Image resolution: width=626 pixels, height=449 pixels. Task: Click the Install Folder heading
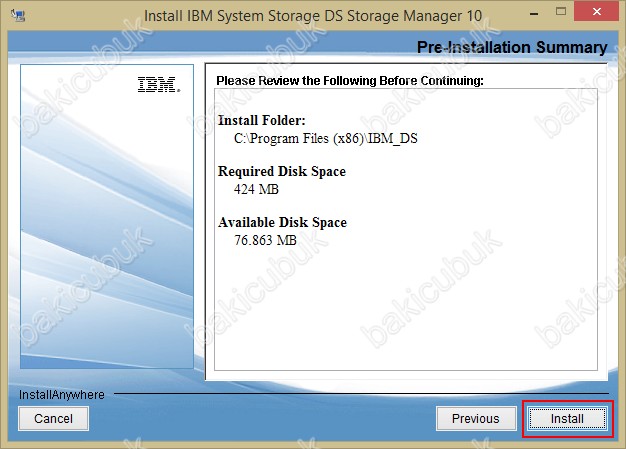pos(261,120)
